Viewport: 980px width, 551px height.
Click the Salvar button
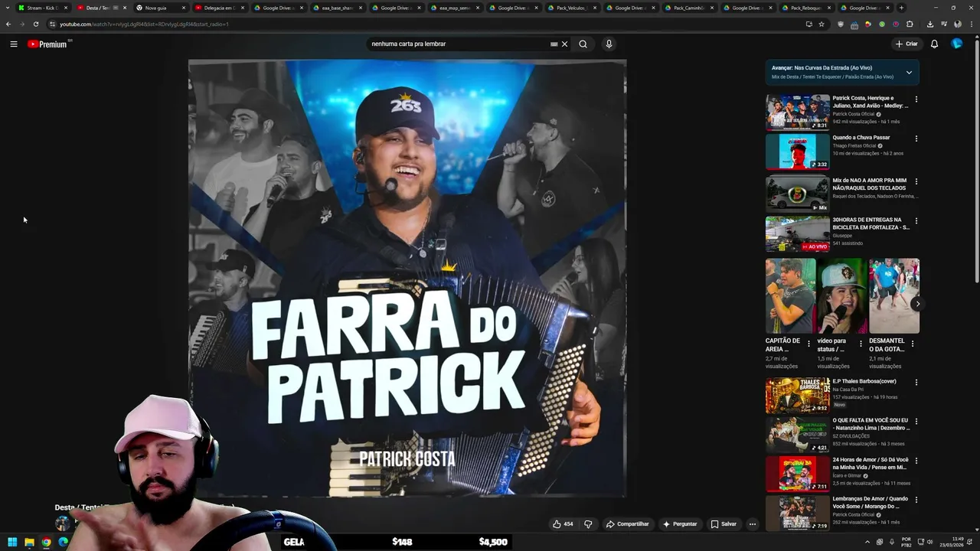(x=724, y=524)
